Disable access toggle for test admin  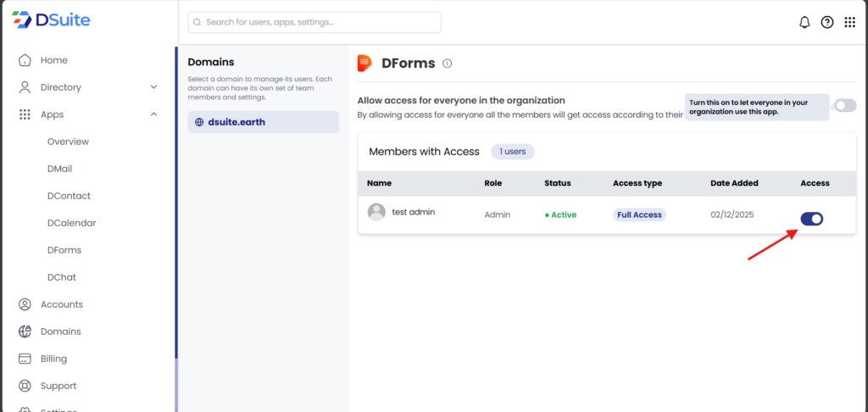811,219
